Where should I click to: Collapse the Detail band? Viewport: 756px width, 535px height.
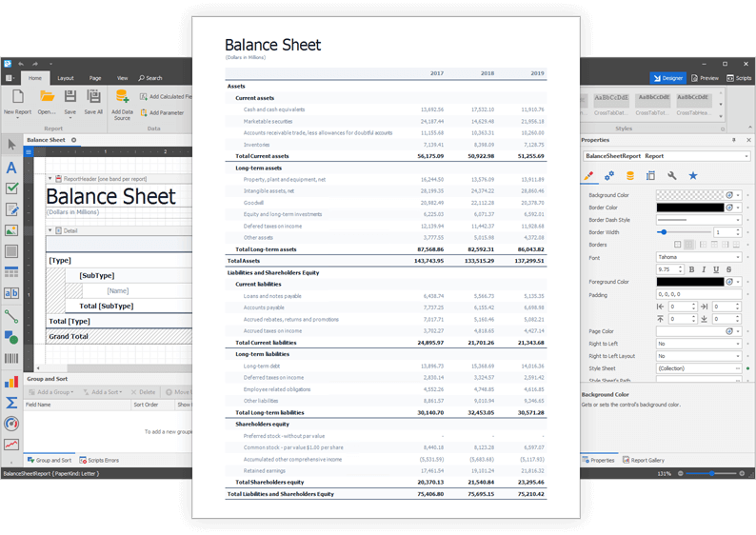pos(50,230)
